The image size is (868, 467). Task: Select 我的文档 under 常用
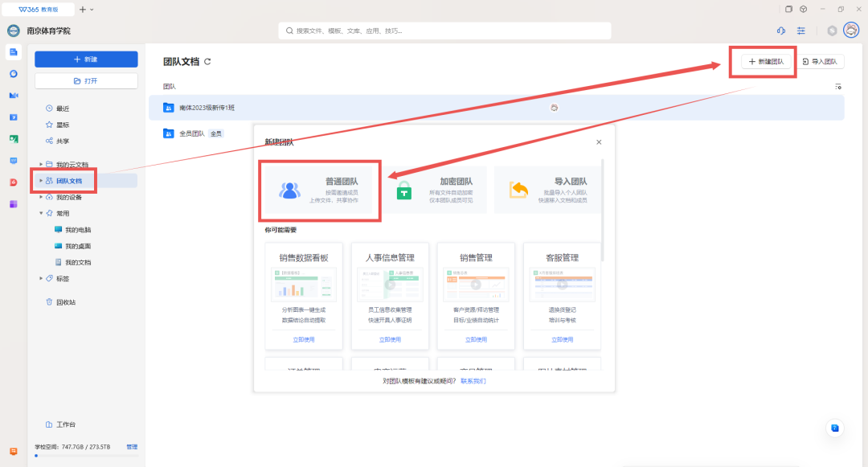73,262
